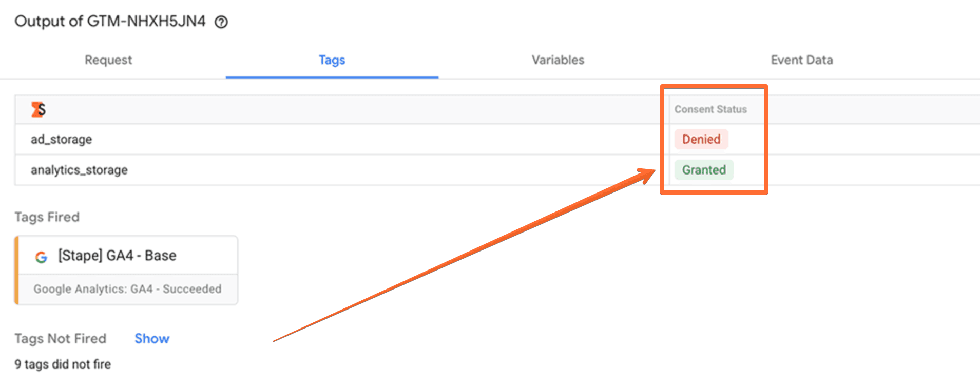Open the [Stape] GA4 - Base tag

[x=117, y=256]
